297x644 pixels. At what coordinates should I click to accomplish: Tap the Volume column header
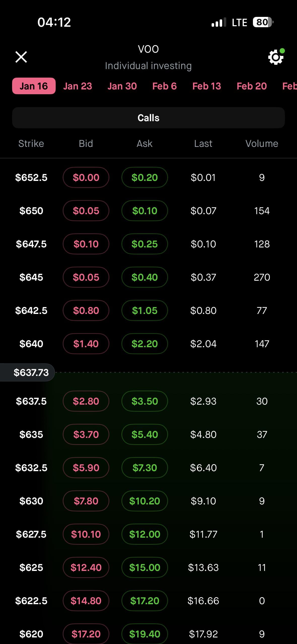point(262,144)
